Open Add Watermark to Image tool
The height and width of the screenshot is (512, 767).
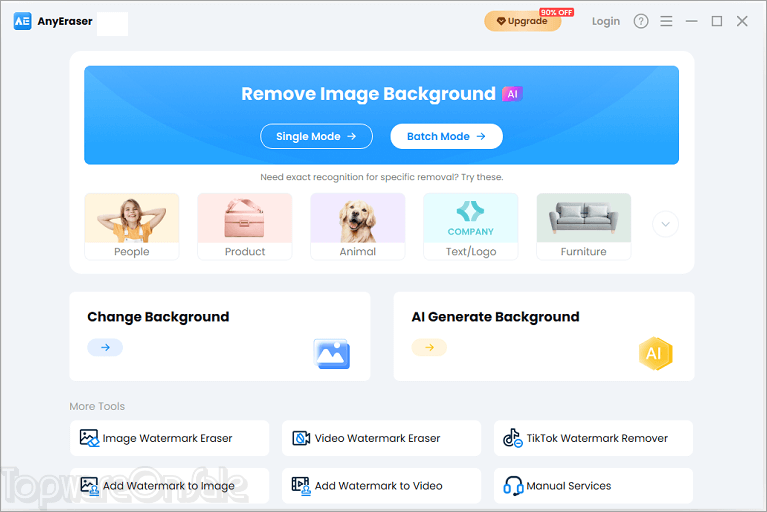[x=169, y=486]
